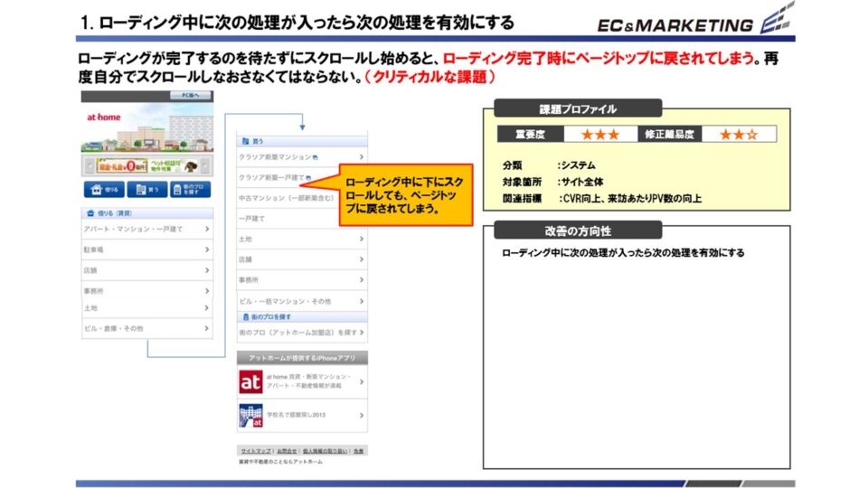Open the ペット相談可 banner with dog
The width and height of the screenshot is (868, 488).
(x=174, y=165)
